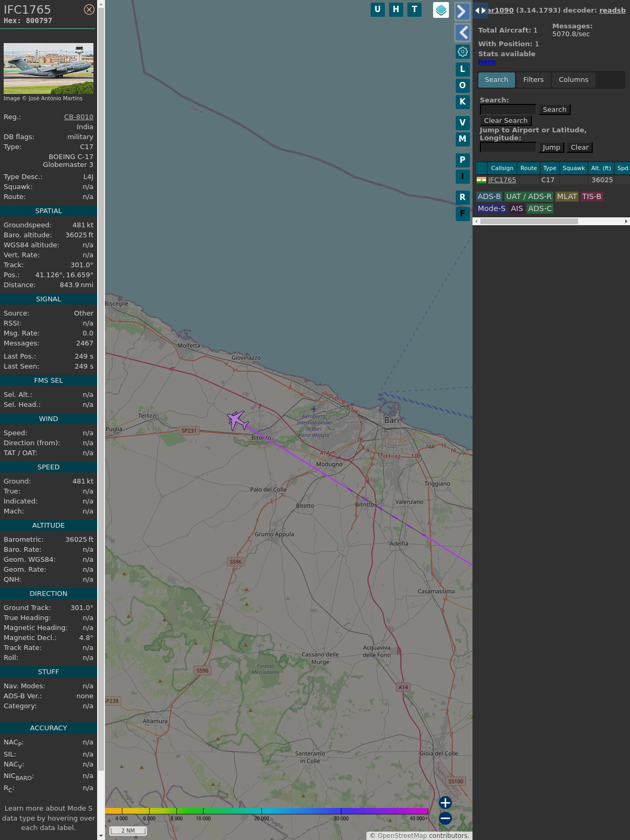Image resolution: width=630 pixels, height=840 pixels.
Task: Click the purple aircraft icon on map
Action: coord(237,421)
